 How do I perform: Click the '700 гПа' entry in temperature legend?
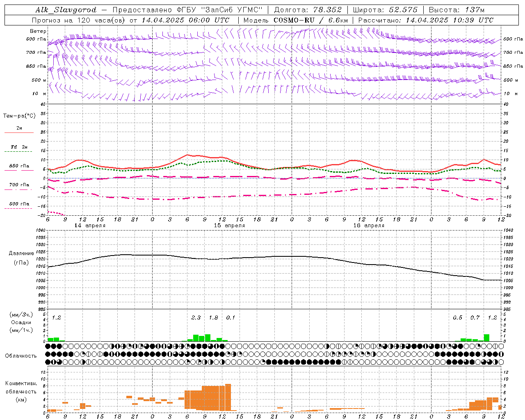tap(19, 185)
